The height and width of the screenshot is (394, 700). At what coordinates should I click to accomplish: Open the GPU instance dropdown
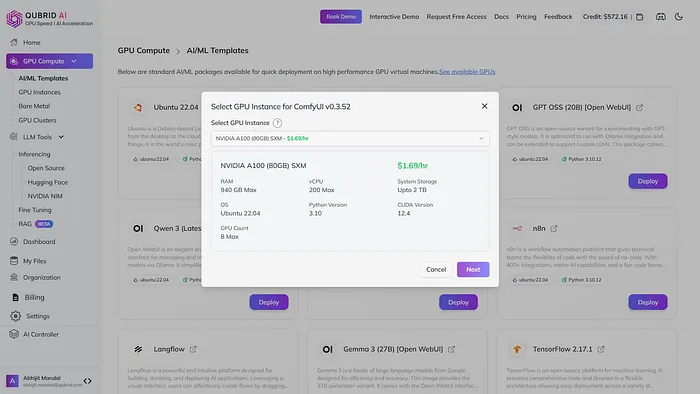click(350, 138)
